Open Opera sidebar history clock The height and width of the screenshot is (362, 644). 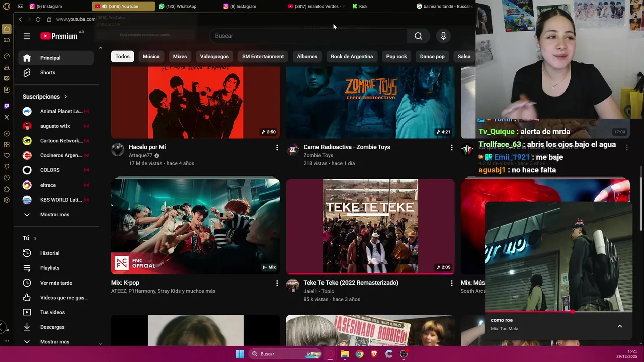click(x=7, y=178)
